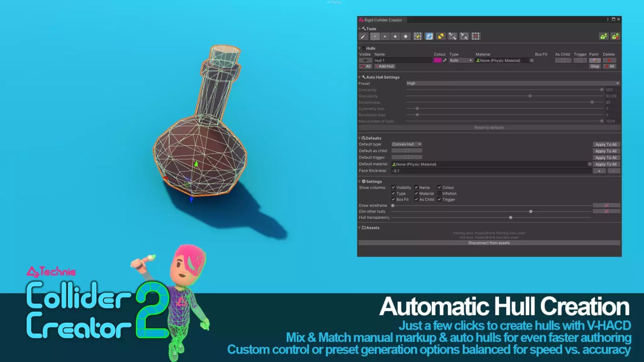The image size is (644, 362).
Task: Enable the Inflation column checkbox
Action: coord(439,194)
